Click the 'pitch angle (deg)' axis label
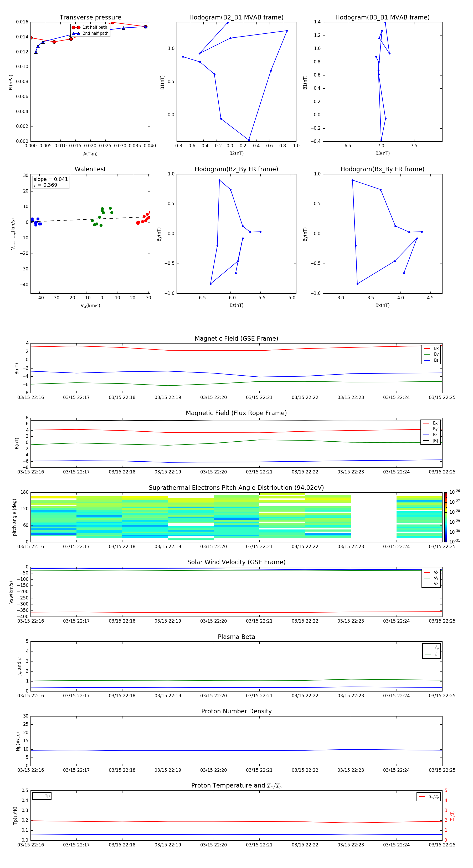This screenshot has height=868, width=473. coord(14,517)
